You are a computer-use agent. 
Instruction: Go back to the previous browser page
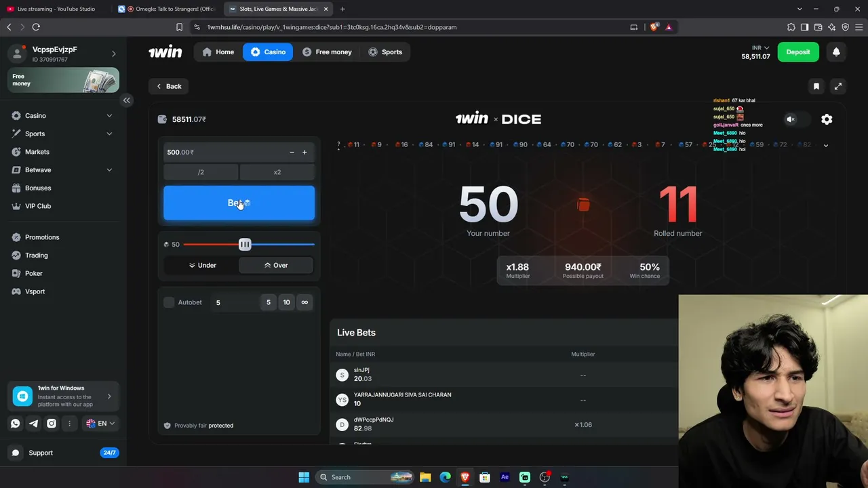point(9,27)
